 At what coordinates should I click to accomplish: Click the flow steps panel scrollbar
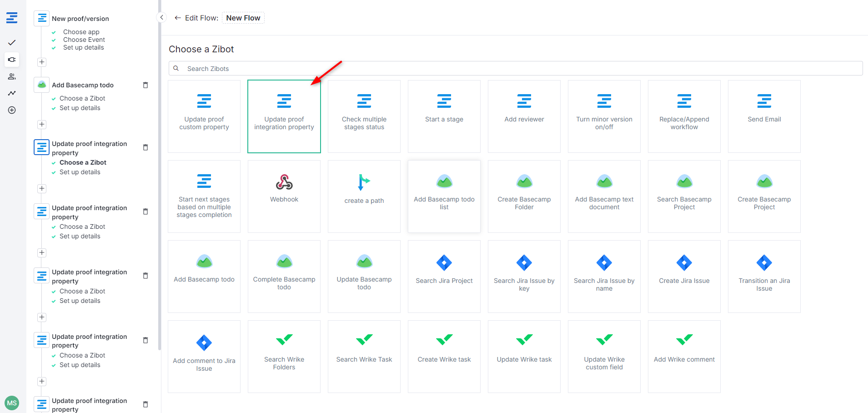point(160,175)
